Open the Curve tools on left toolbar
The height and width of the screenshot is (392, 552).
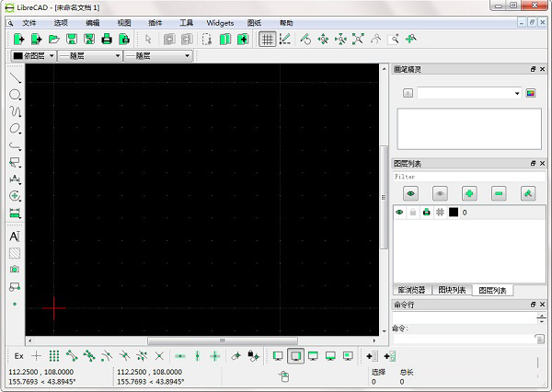[x=15, y=111]
